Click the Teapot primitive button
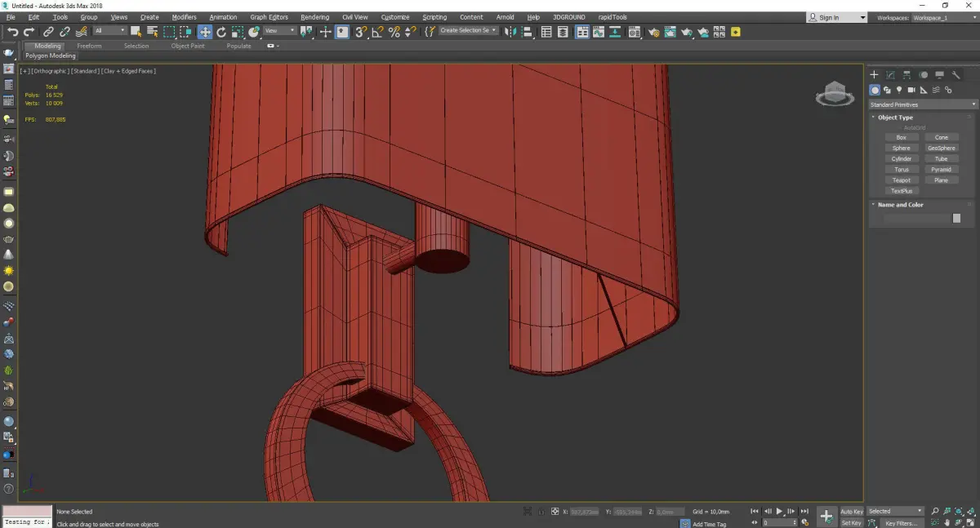 point(901,180)
